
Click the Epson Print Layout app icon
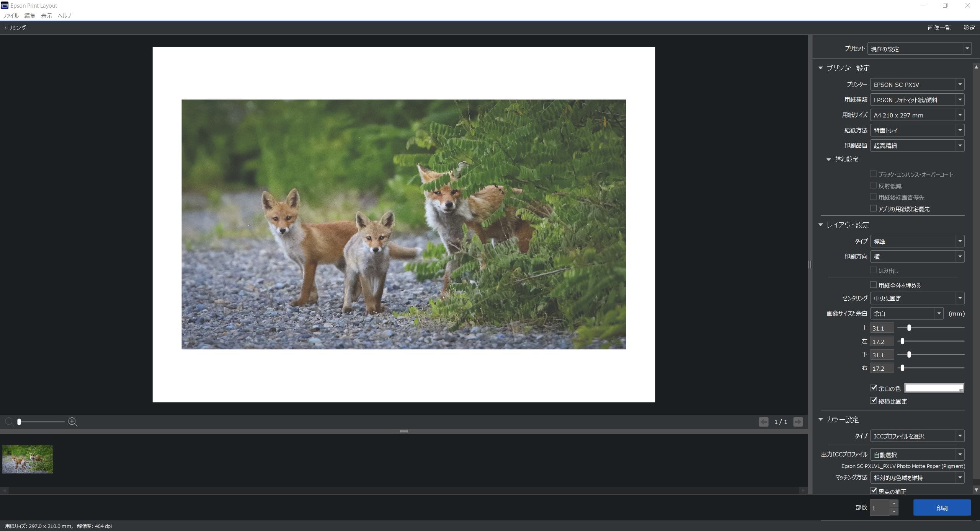tap(5, 5)
